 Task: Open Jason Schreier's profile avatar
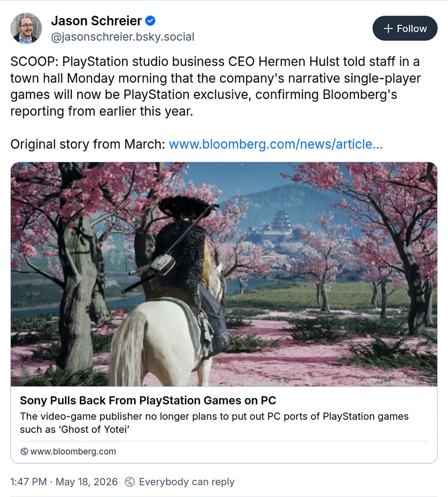click(x=26, y=28)
